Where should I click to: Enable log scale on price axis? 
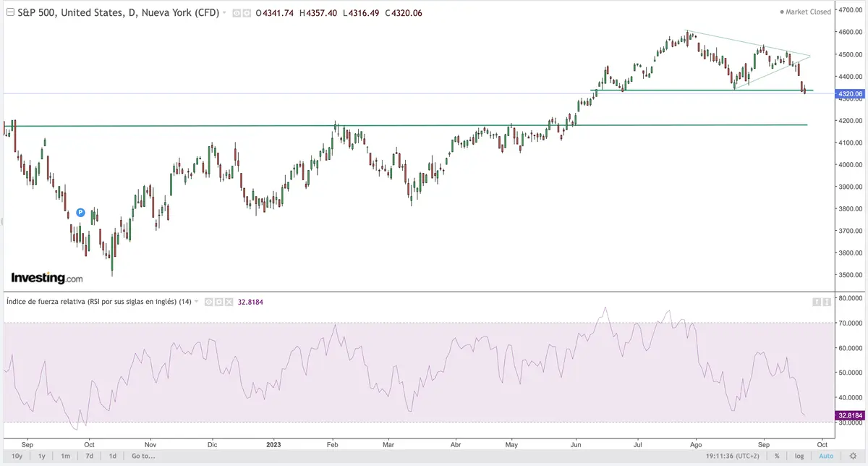click(x=799, y=456)
